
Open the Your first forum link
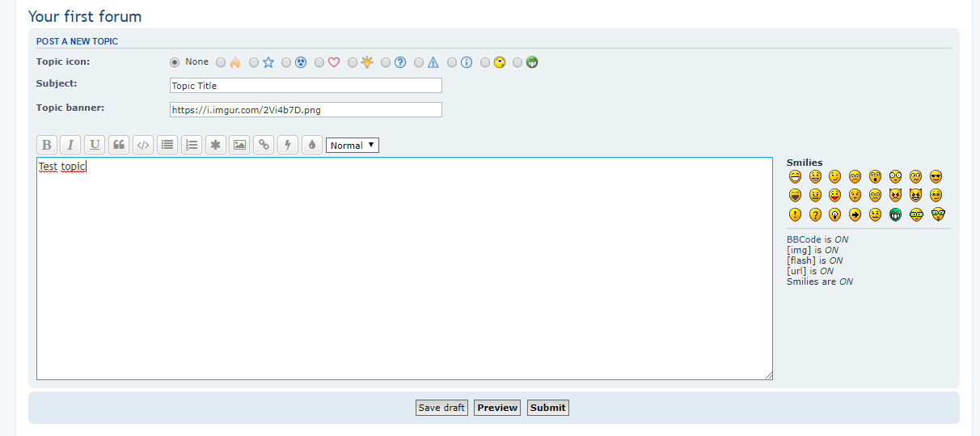pyautogui.click(x=85, y=16)
